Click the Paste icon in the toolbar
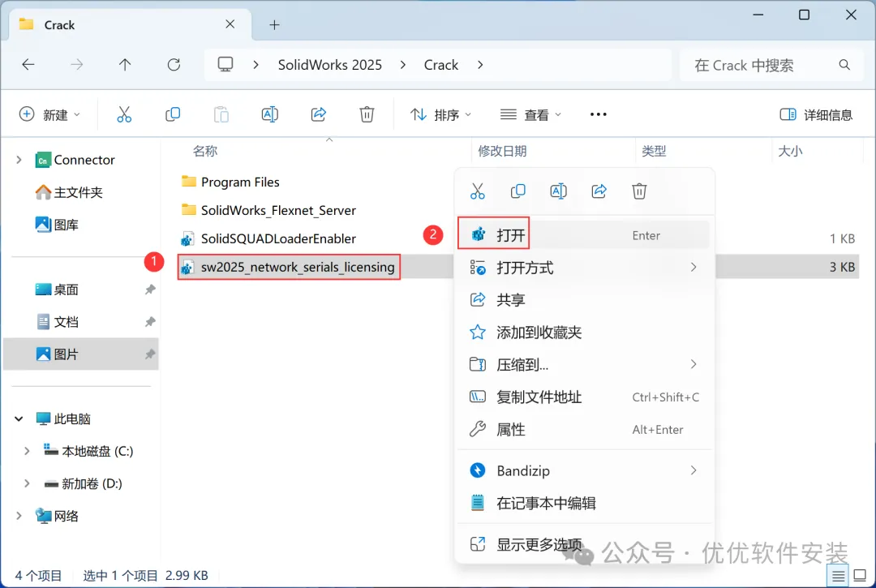Image resolution: width=876 pixels, height=588 pixels. tap(221, 114)
